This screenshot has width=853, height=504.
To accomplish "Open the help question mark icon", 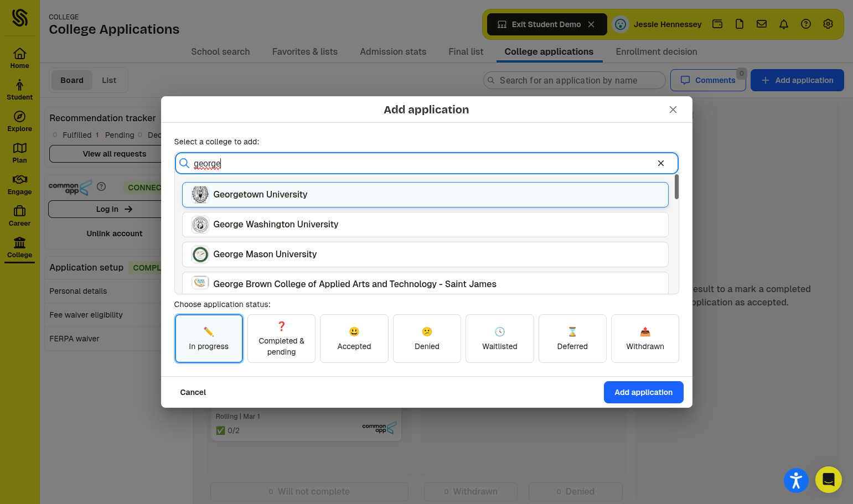I will (x=806, y=24).
